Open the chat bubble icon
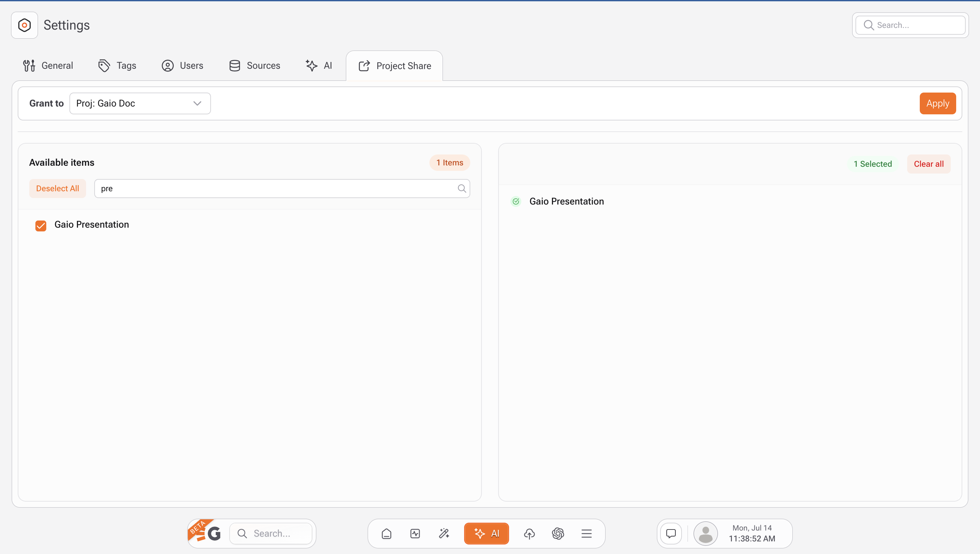The width and height of the screenshot is (980, 554). click(x=671, y=534)
